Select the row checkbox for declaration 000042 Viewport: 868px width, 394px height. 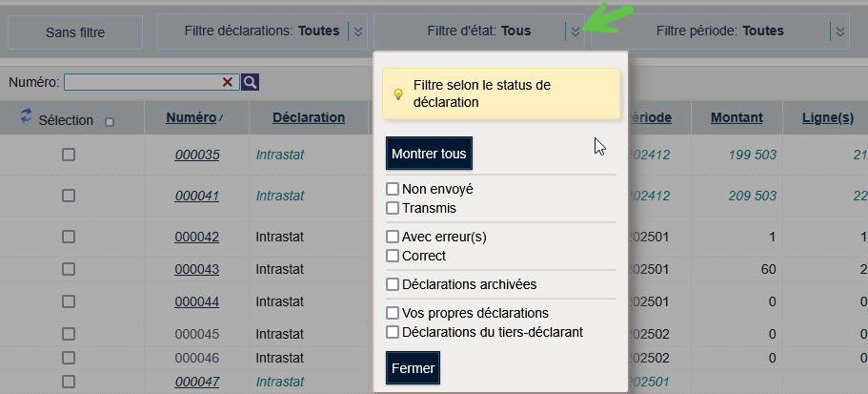pos(68,238)
